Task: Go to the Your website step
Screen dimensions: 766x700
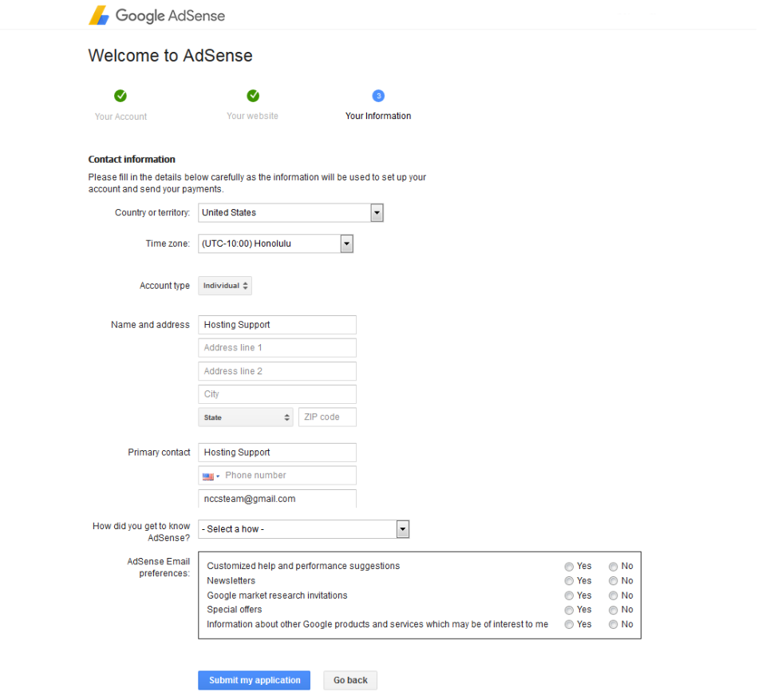Action: pos(253,117)
